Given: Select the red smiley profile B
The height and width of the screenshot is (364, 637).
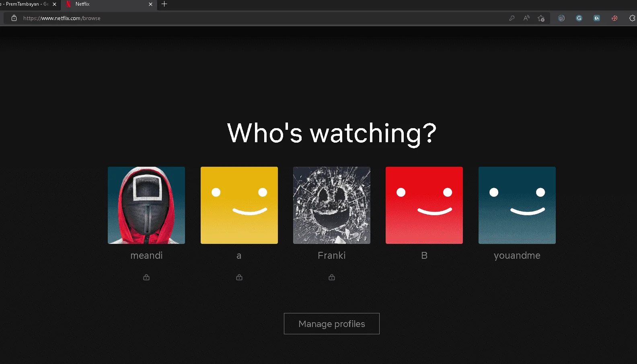Looking at the screenshot, I should (424, 205).
